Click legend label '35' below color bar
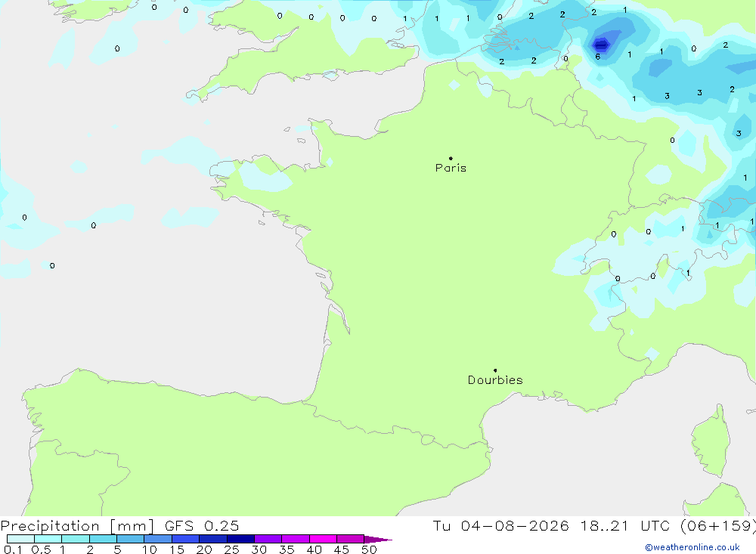The image size is (756, 554). click(x=287, y=549)
